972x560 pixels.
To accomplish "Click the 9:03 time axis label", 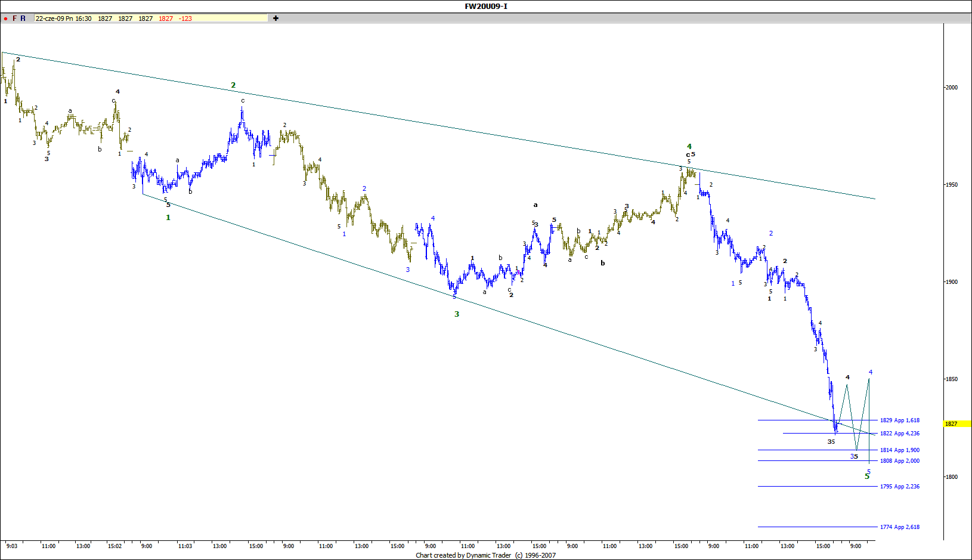I will coord(12,546).
